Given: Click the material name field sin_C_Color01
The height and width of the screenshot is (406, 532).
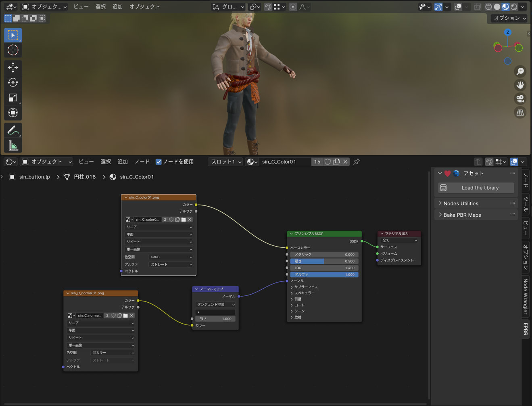Looking at the screenshot, I should click(285, 162).
